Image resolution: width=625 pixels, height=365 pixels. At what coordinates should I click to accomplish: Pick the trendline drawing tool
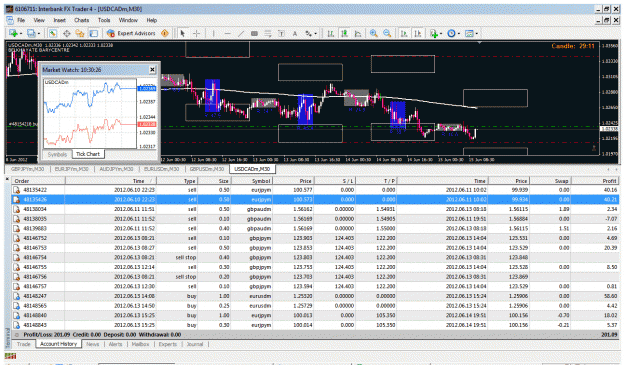point(240,33)
